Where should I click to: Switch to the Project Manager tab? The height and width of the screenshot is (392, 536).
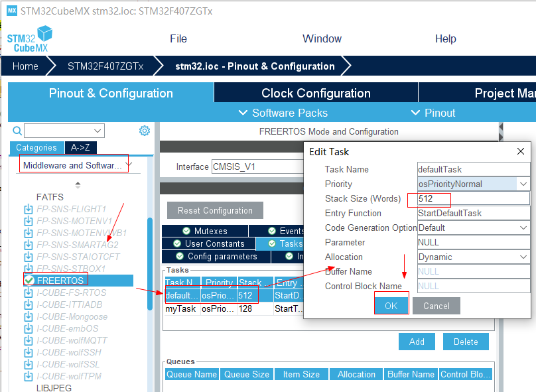pyautogui.click(x=477, y=93)
